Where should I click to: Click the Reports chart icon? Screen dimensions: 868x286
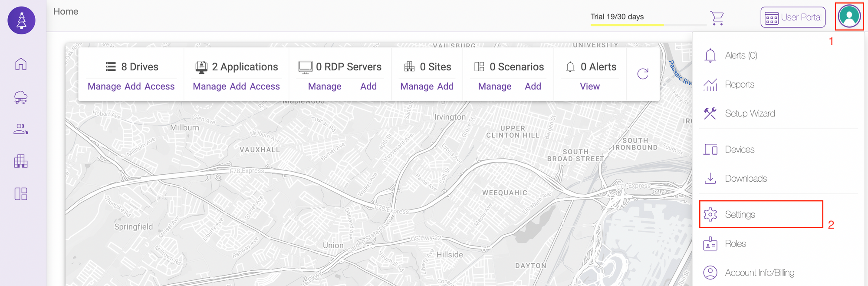pos(710,84)
